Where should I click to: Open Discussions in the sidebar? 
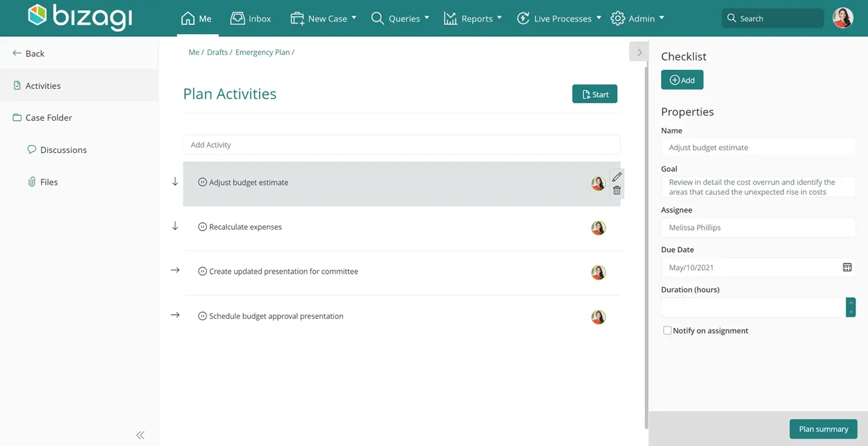click(57, 149)
